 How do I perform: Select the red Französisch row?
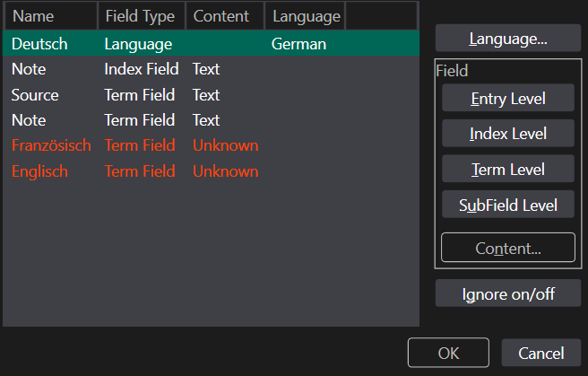[51, 145]
